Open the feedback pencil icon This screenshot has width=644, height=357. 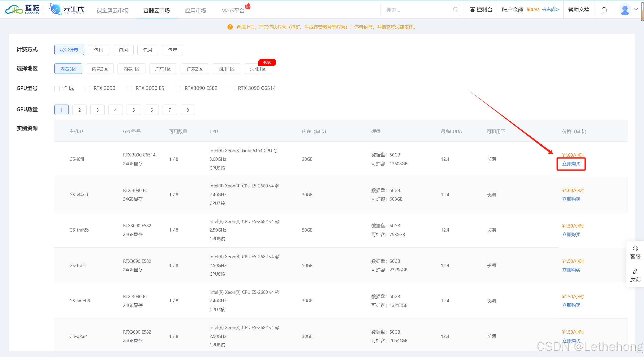[635, 271]
